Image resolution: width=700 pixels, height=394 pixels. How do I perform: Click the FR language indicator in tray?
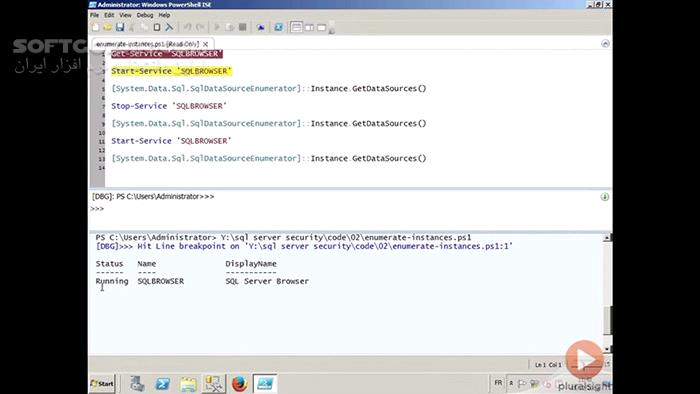pos(498,383)
